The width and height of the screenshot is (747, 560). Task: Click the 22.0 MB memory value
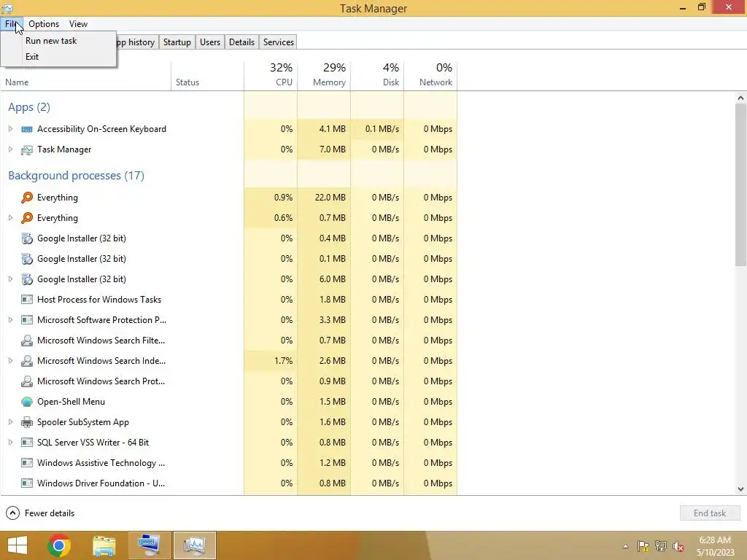(330, 197)
